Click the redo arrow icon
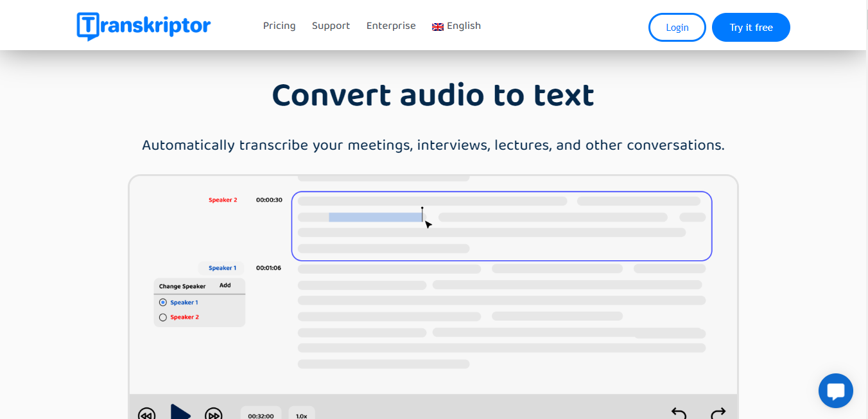 point(718,413)
